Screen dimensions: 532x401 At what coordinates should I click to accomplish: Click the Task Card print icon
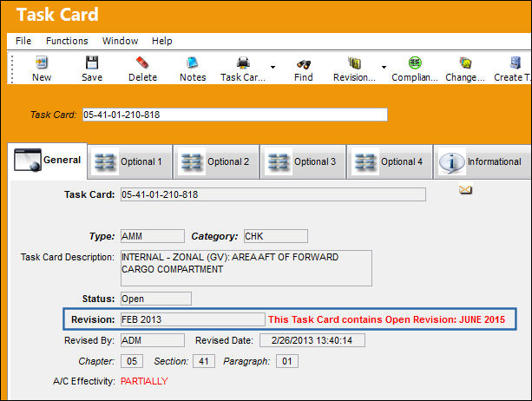[243, 62]
